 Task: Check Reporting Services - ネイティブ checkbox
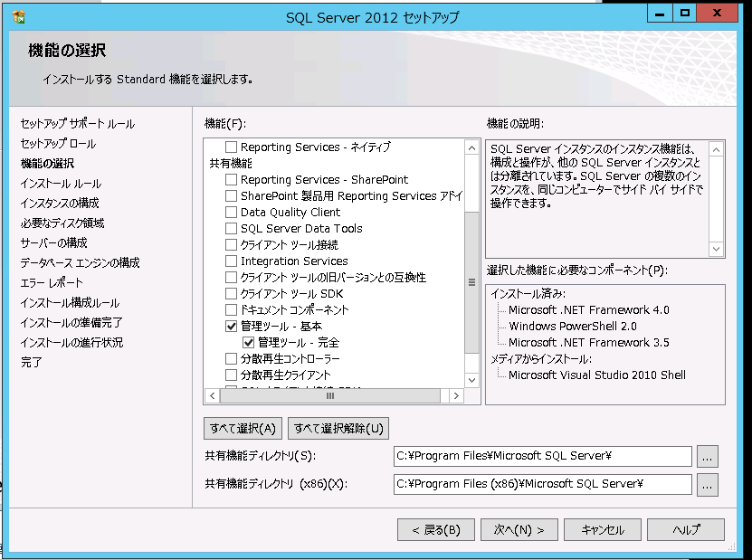[x=231, y=147]
